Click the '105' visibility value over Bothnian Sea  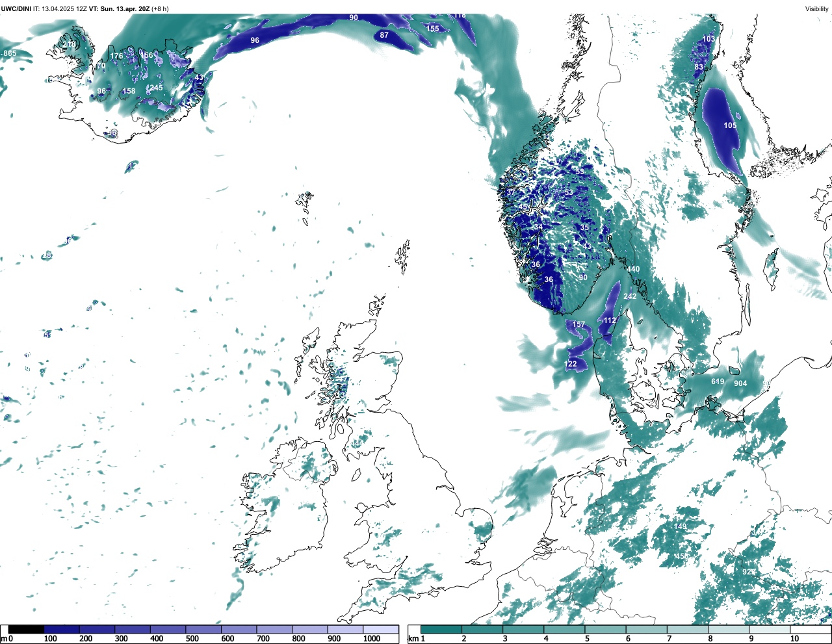(731, 125)
